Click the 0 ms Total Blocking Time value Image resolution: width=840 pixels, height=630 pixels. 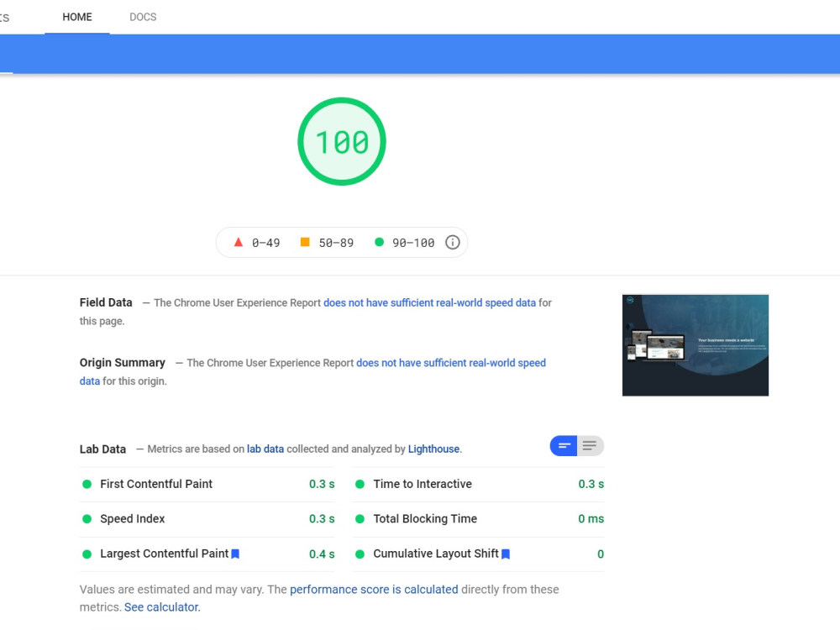click(x=591, y=518)
